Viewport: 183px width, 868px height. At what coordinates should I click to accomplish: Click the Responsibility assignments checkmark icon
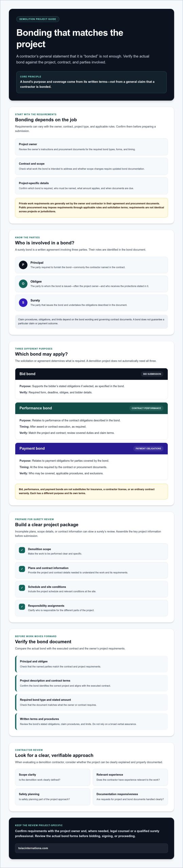click(22, 607)
